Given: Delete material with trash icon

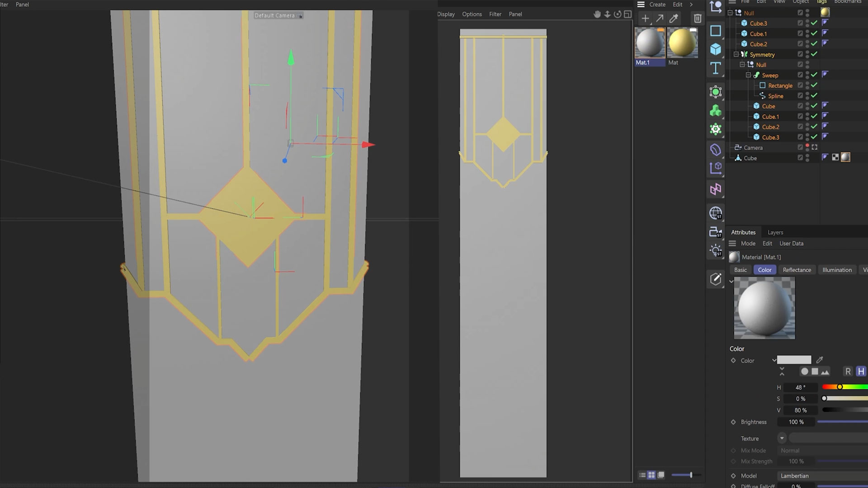Looking at the screenshot, I should 697,19.
